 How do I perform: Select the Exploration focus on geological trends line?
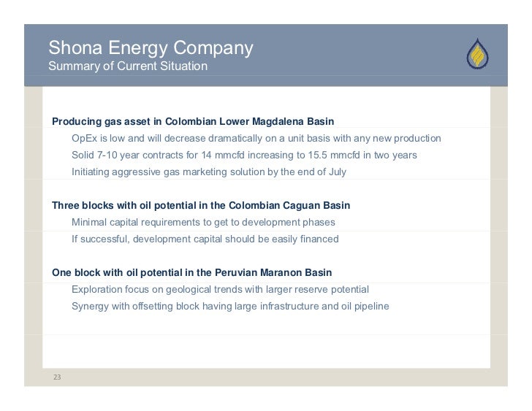(x=220, y=289)
